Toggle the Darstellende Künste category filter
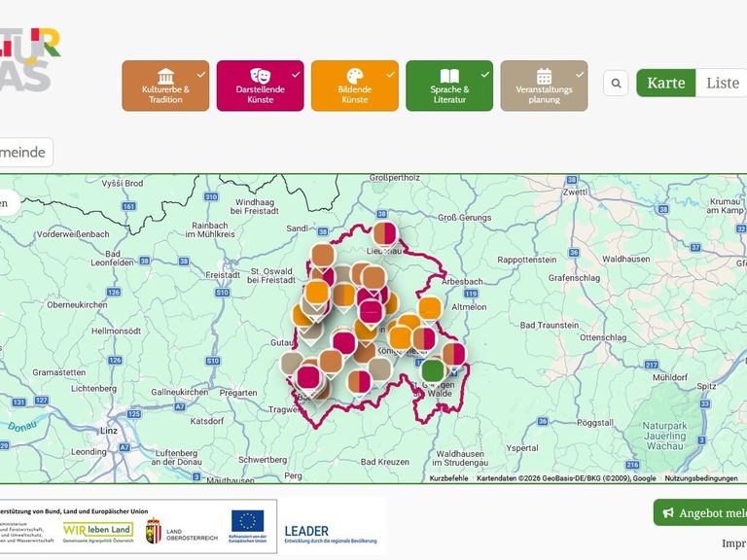This screenshot has height=560, width=747. click(260, 86)
